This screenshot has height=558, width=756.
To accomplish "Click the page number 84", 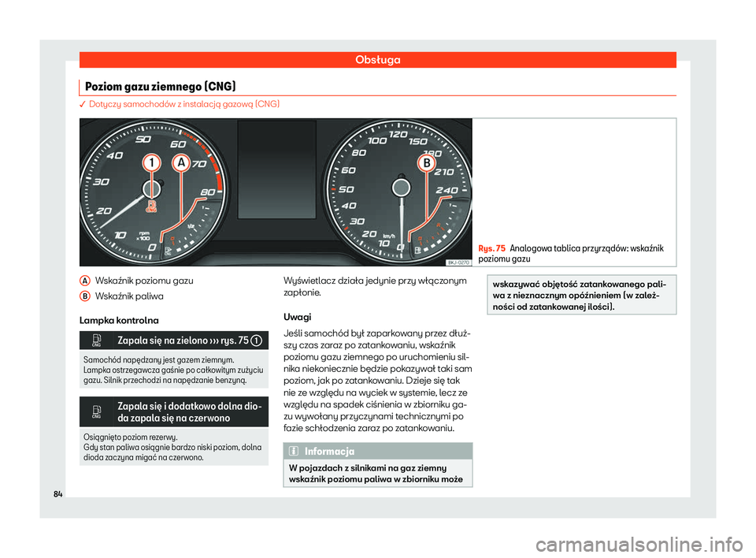I will [x=57, y=494].
